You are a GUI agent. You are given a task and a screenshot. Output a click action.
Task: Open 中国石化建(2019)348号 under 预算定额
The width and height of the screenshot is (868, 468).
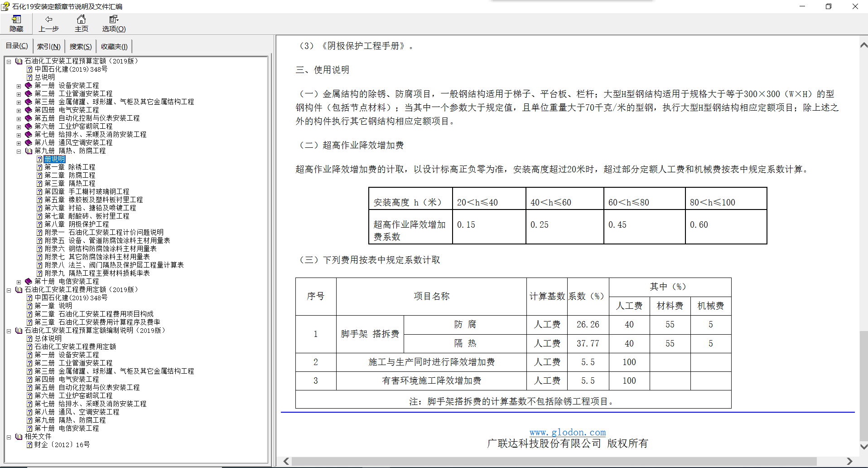[71, 69]
